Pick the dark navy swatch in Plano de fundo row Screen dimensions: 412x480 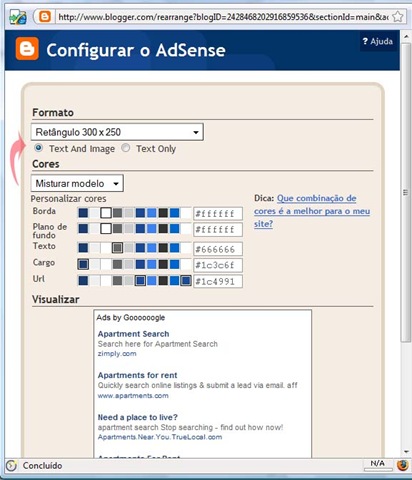[83, 229]
